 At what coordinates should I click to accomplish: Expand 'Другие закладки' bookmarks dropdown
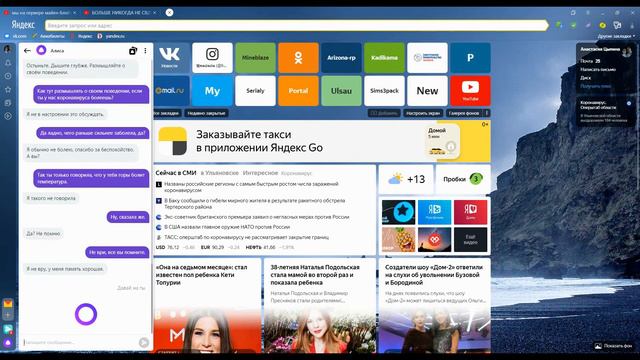coord(616,36)
